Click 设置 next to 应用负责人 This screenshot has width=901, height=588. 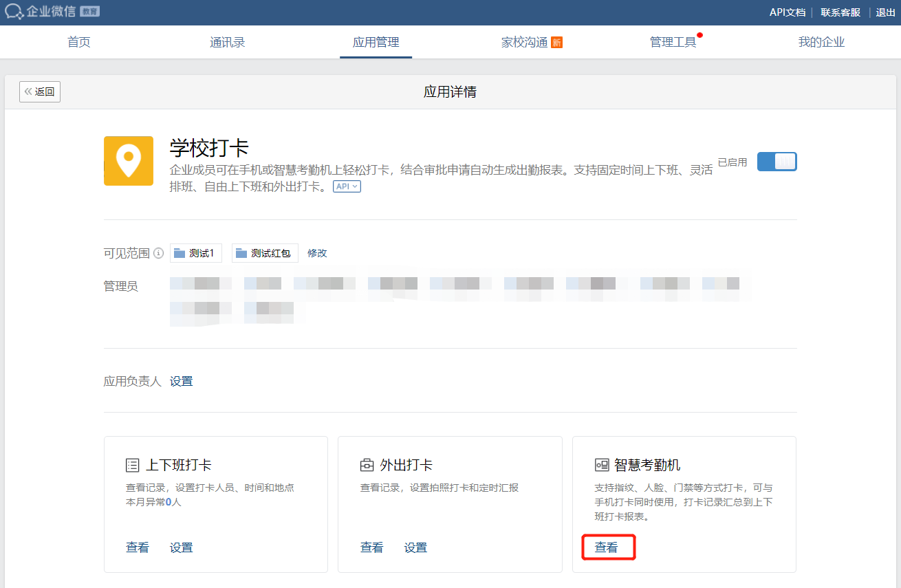(182, 381)
